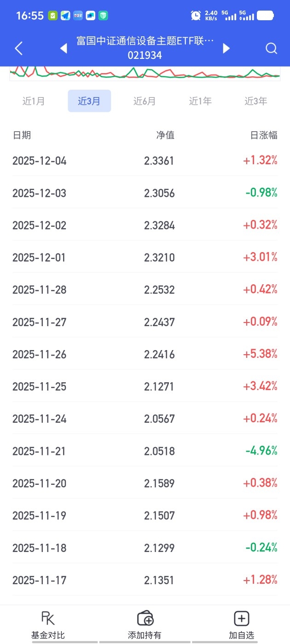This screenshot has width=290, height=644.
Task: Tap the 加自选 plus icon
Action: [x=242, y=619]
